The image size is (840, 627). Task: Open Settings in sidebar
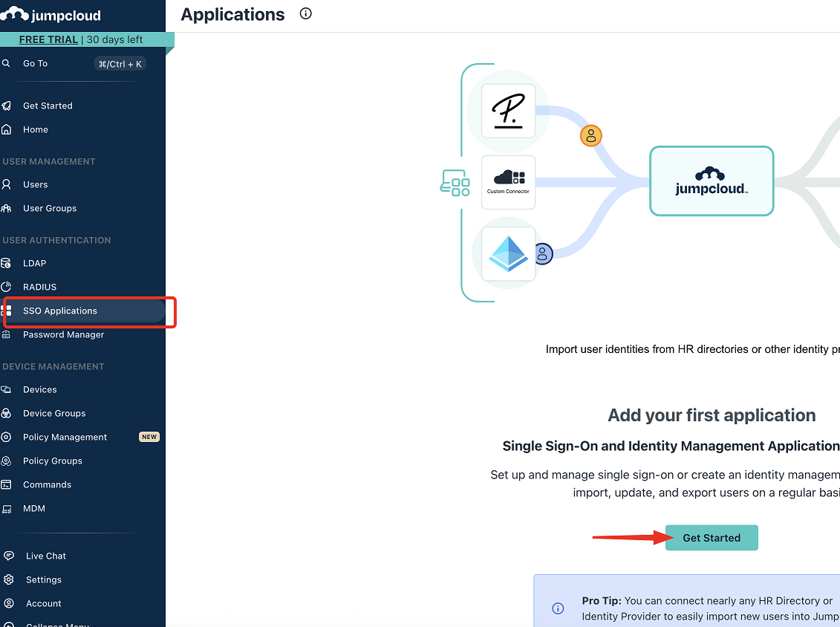(x=43, y=580)
